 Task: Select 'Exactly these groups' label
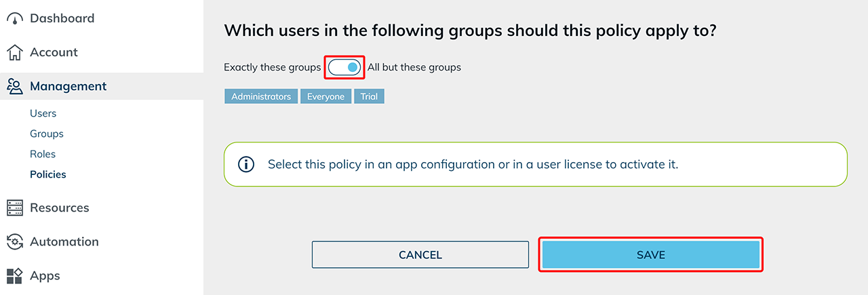272,68
